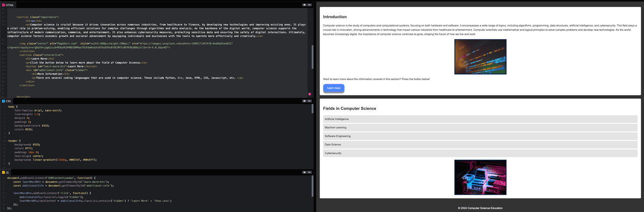
Task: Click the pink error indicator in HTML editor
Action: 309,94
